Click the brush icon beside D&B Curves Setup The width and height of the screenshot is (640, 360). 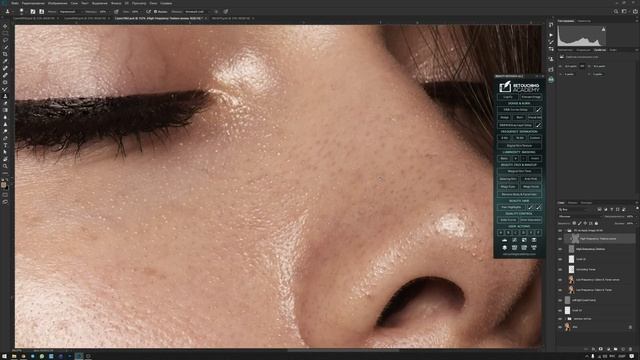pyautogui.click(x=538, y=110)
